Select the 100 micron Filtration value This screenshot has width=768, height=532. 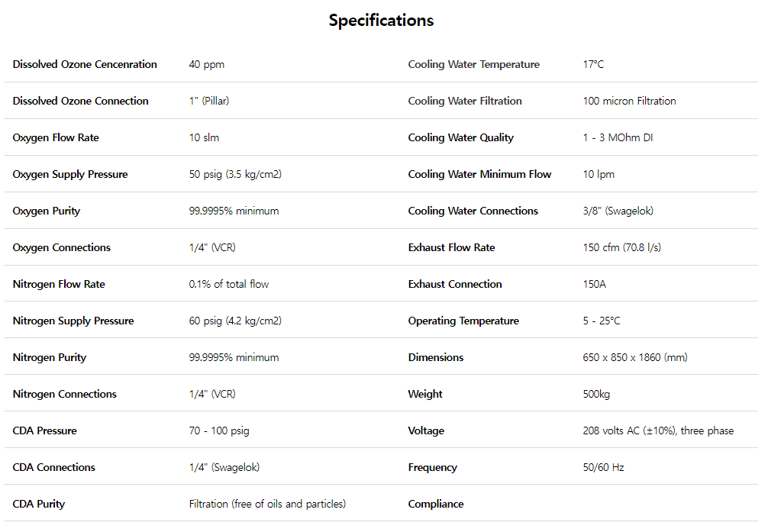(x=629, y=102)
